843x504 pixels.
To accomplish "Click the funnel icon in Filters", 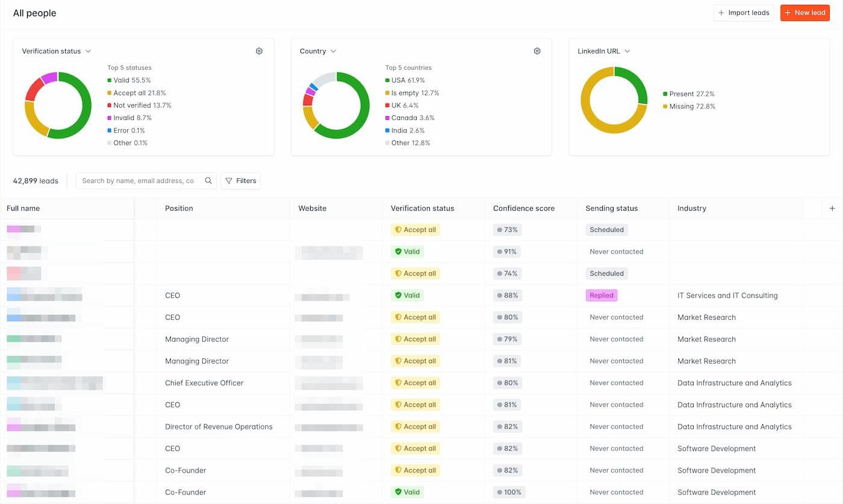I will coord(229,181).
